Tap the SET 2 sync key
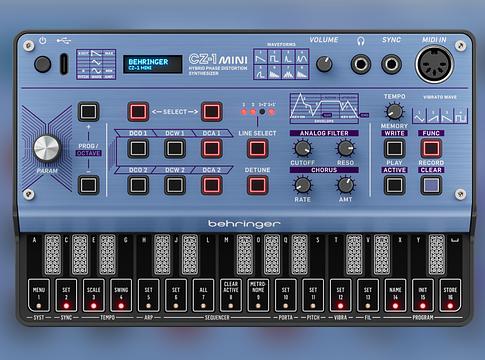The width and height of the screenshot is (485, 360). coord(66,295)
